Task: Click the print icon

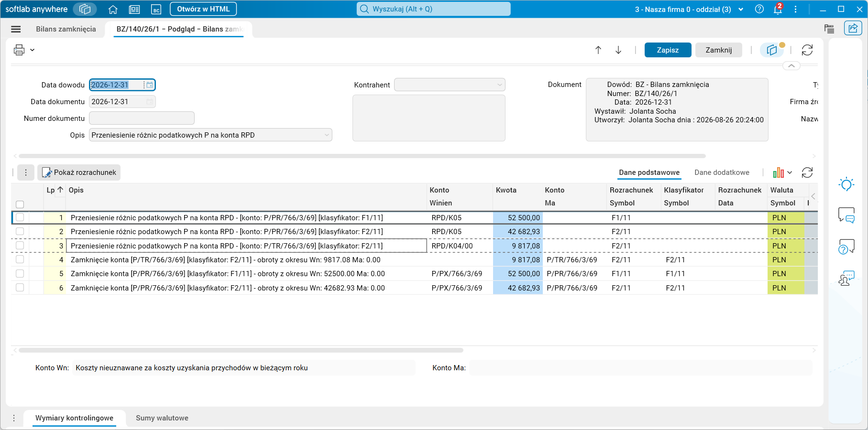Action: (x=19, y=50)
